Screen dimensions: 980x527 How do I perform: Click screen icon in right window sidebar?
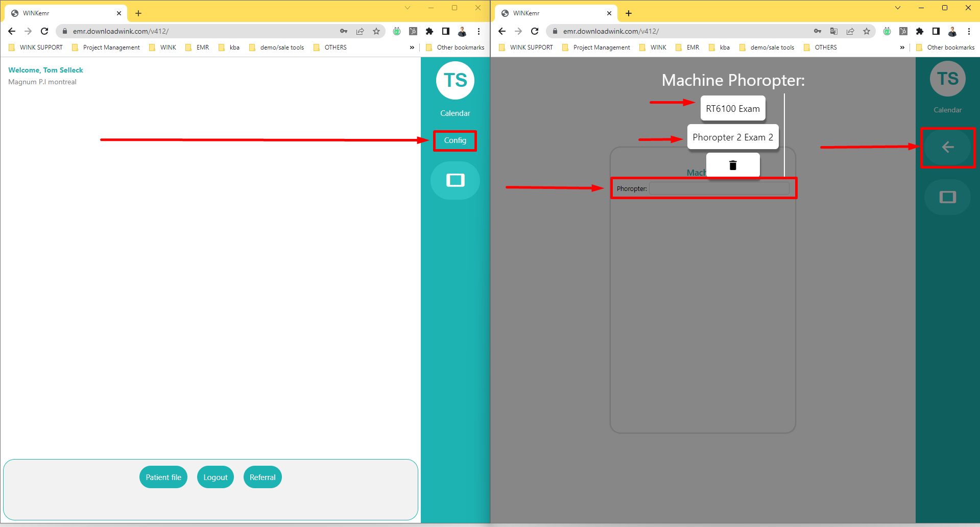point(948,197)
